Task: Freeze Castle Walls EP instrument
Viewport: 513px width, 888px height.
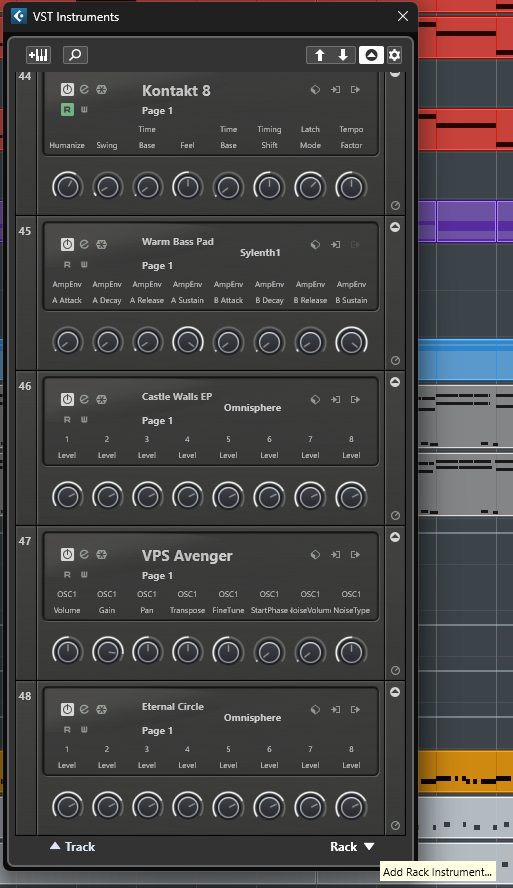Action: (101, 399)
